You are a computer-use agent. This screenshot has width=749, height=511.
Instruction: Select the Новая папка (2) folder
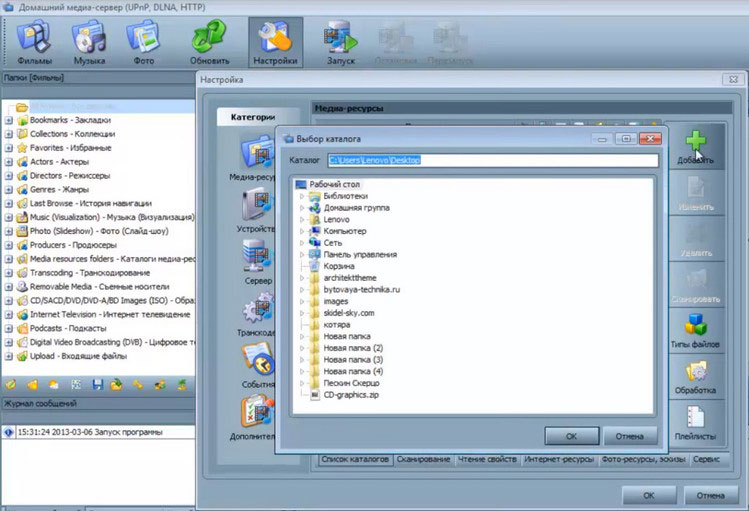[355, 348]
